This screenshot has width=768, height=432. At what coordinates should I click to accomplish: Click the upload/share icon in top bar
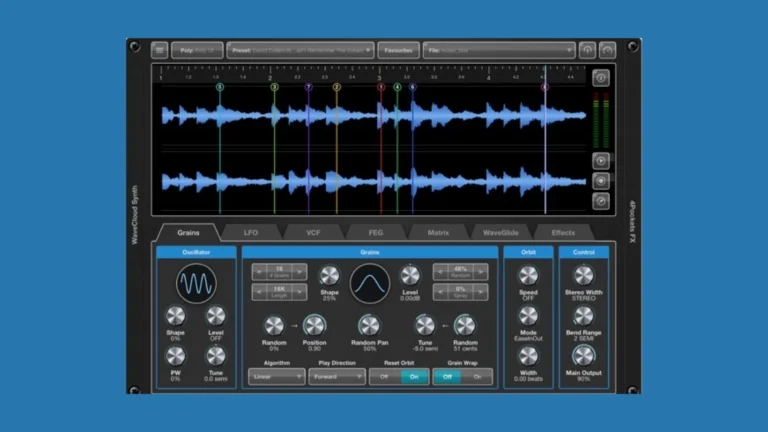tap(587, 50)
